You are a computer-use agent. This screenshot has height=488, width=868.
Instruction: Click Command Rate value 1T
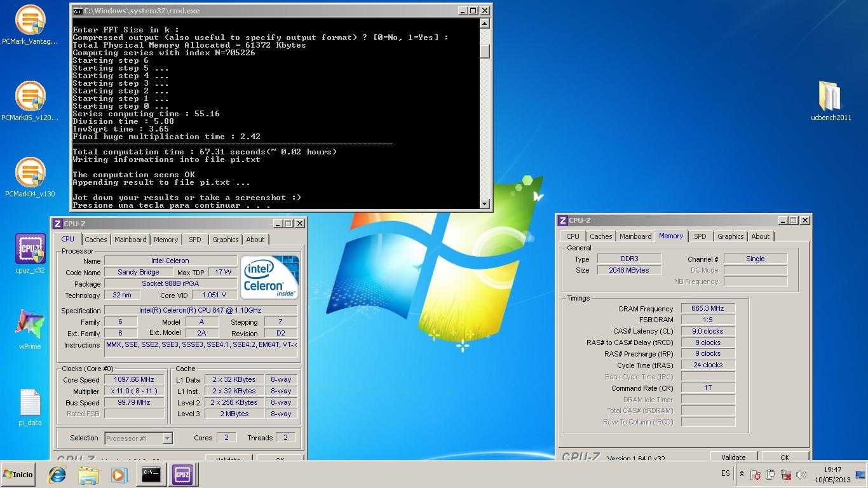click(x=708, y=388)
